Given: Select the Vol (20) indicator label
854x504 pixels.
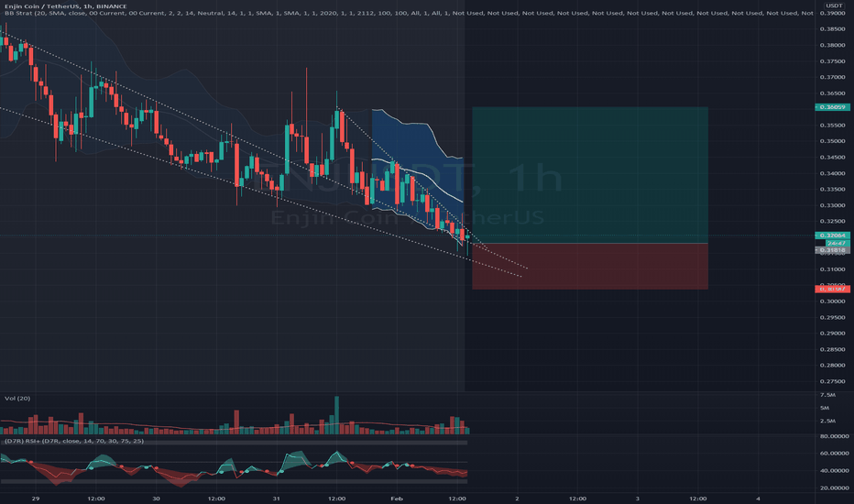Looking at the screenshot, I should (x=17, y=399).
